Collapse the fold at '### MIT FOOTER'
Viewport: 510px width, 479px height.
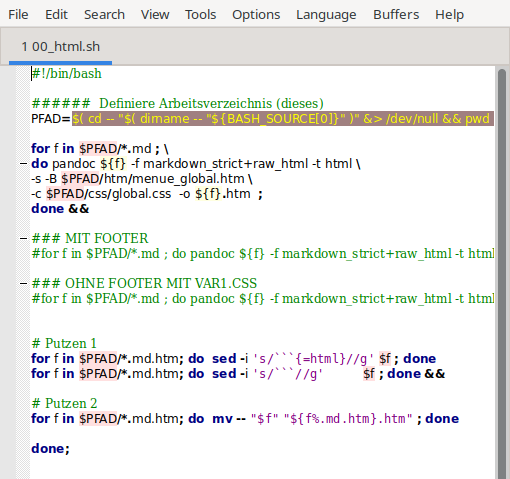point(23,239)
